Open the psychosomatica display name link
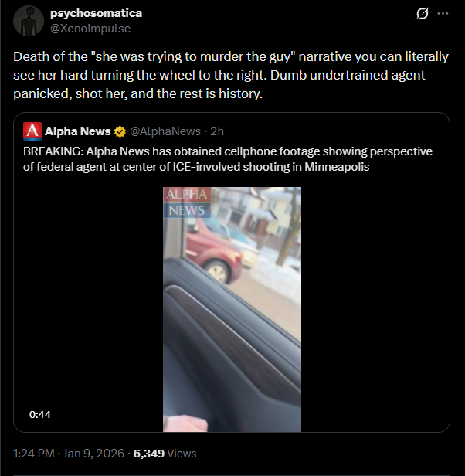The height and width of the screenshot is (476, 465). click(x=96, y=13)
